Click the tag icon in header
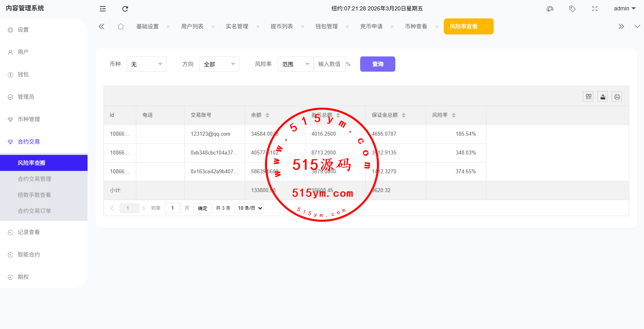 pyautogui.click(x=572, y=9)
